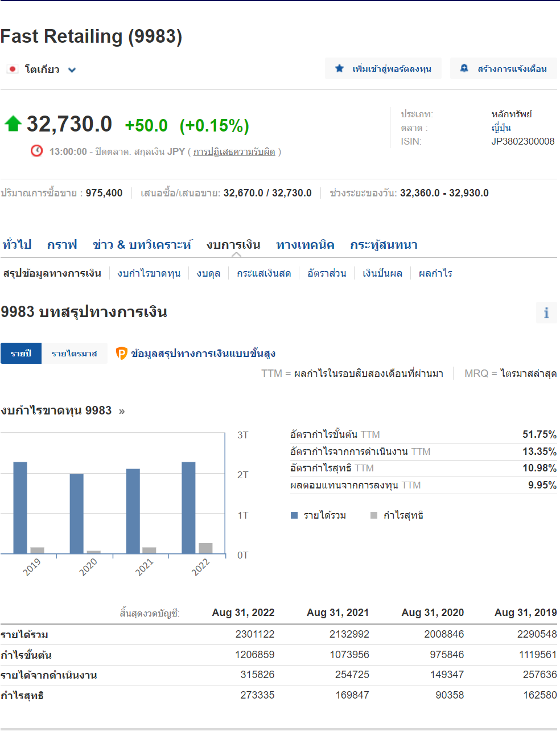This screenshot has height=731, width=560.
Task: Click the เงินปันผล dividends link
Action: pos(382,273)
